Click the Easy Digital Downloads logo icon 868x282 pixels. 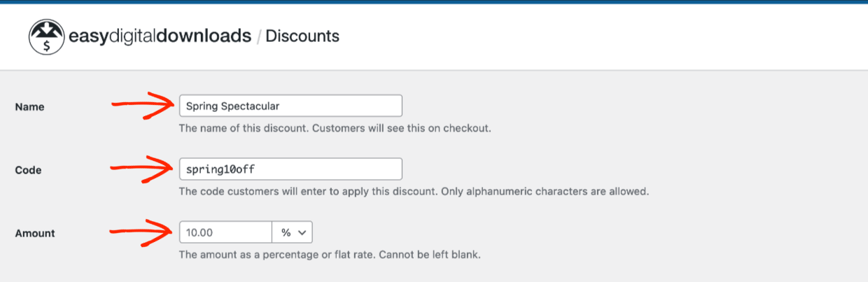click(x=46, y=36)
